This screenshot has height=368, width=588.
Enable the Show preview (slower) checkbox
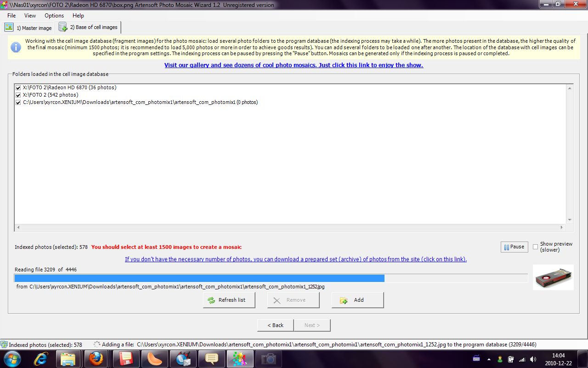(535, 247)
